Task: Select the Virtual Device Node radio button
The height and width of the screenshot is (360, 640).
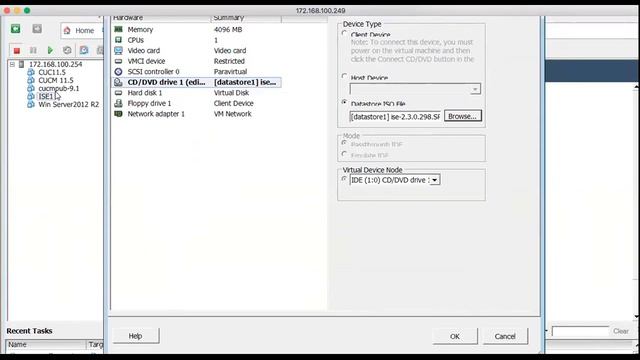Action: coord(344,179)
